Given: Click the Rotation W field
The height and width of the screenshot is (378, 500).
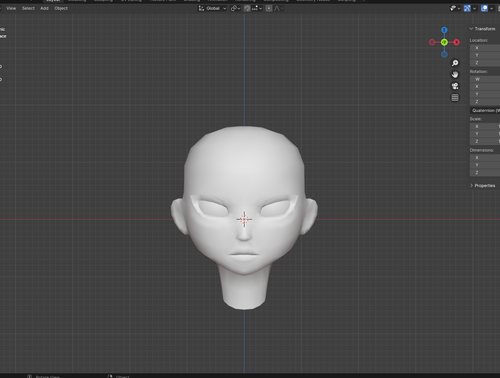Looking at the screenshot, I should click(485, 79).
